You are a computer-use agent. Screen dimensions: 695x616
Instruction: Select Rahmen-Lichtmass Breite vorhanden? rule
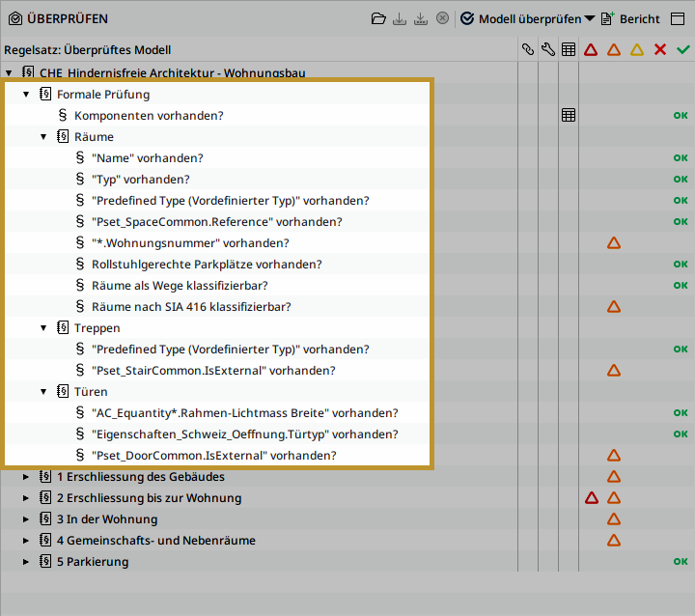tap(244, 413)
